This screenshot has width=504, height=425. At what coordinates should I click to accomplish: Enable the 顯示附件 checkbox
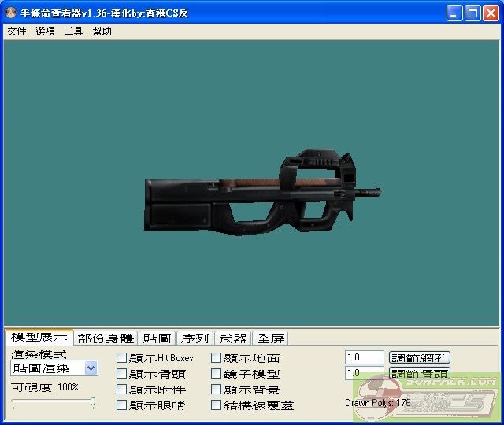tap(121, 390)
